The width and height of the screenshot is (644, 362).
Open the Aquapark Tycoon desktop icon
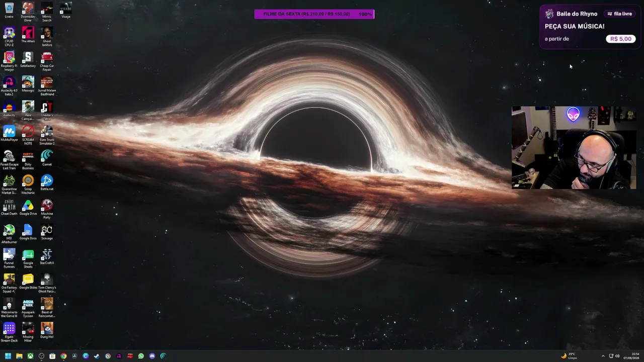[x=28, y=308]
